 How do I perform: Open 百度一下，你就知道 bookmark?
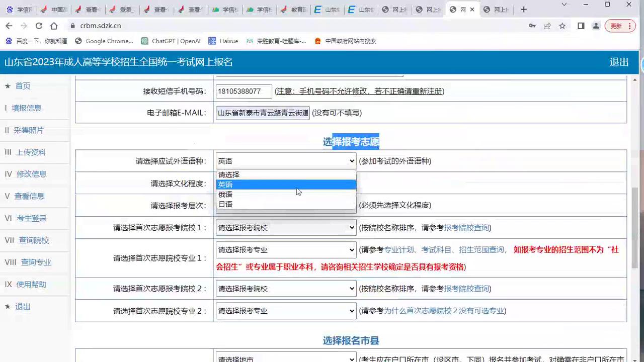pos(36,41)
